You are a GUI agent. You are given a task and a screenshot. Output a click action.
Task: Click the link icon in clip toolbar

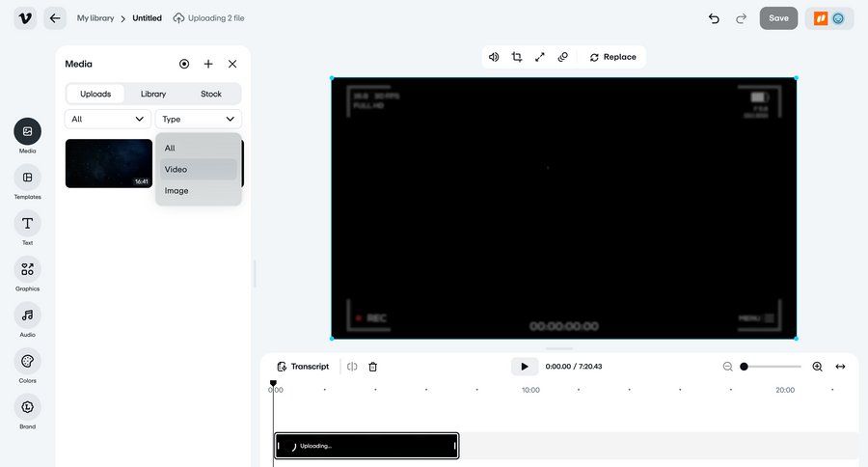(562, 57)
